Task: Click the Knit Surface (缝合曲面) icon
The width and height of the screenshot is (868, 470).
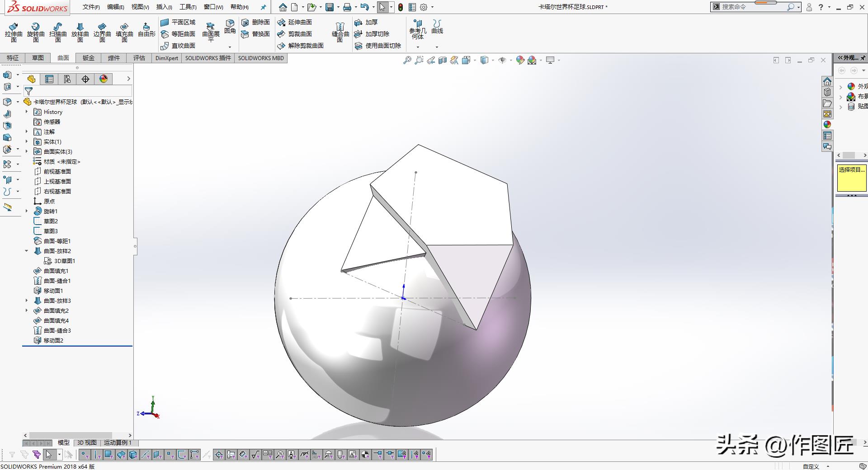Action: (x=340, y=32)
